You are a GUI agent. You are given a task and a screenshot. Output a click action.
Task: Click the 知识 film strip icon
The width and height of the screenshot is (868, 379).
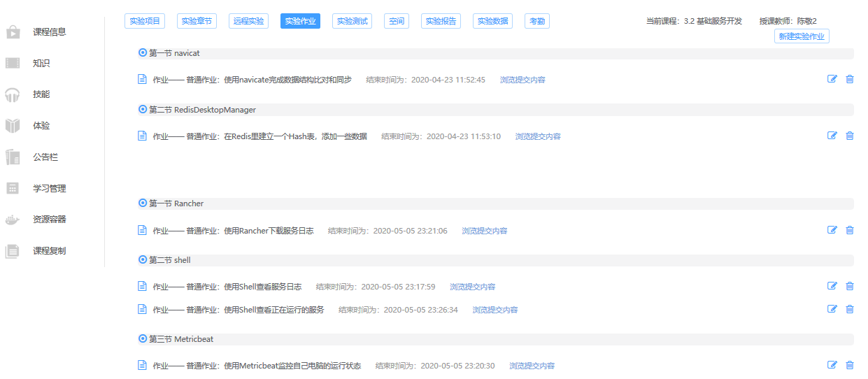(x=13, y=64)
